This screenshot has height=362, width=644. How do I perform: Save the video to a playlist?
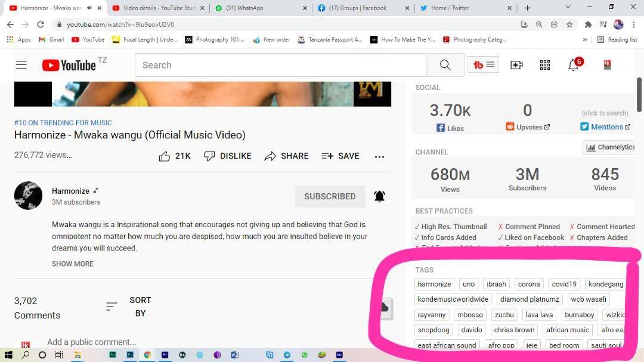(340, 156)
